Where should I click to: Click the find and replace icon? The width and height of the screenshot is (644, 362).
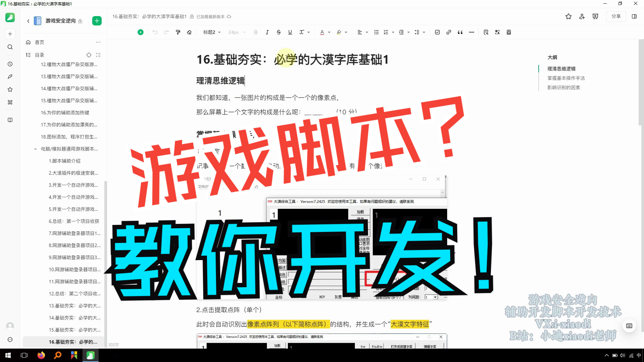(x=486, y=32)
